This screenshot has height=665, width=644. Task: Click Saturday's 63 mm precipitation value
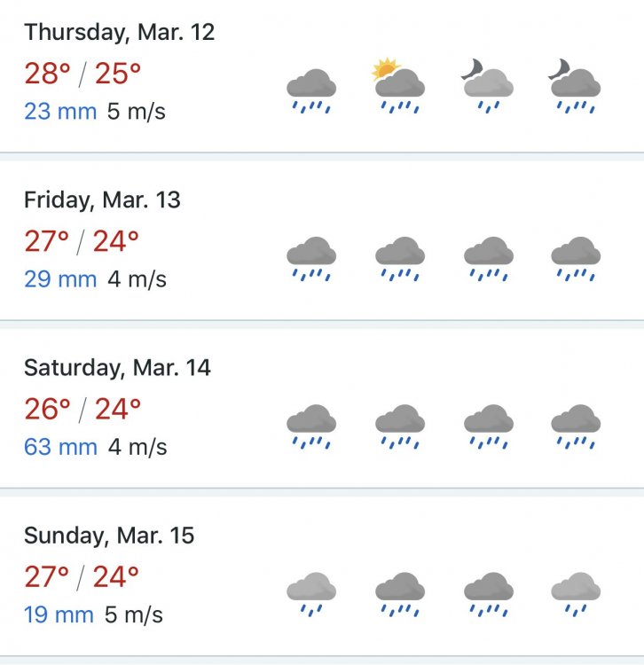[60, 447]
